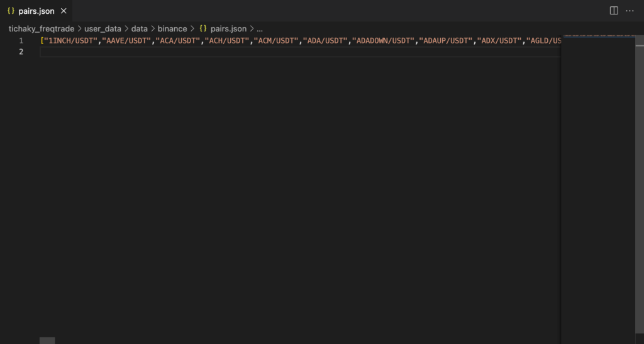Open the pairs.json breadcrumb item
Screen dimensions: 644x344
pos(228,29)
